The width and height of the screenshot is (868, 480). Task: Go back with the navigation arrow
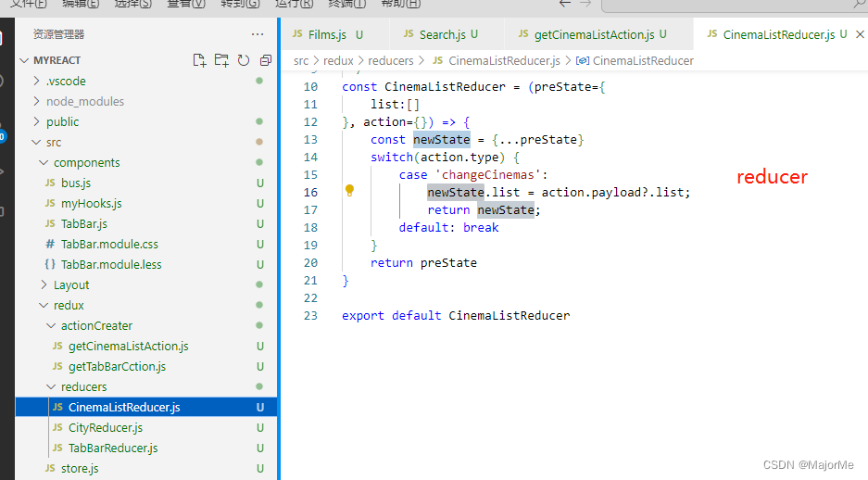565,4
